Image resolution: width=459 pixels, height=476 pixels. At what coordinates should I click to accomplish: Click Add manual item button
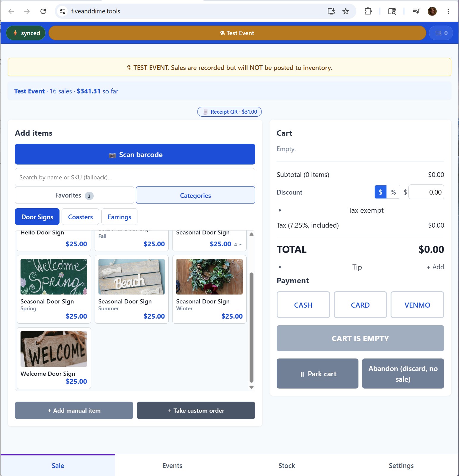tap(74, 410)
